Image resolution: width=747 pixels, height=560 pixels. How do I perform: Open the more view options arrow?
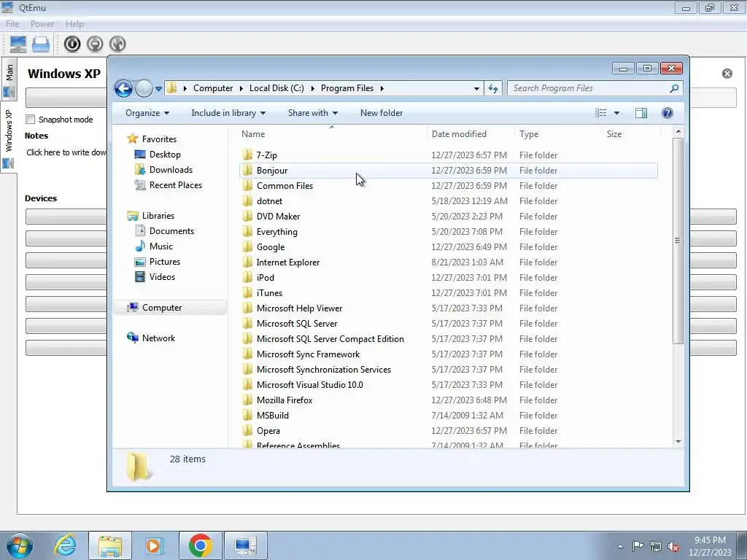coord(616,113)
